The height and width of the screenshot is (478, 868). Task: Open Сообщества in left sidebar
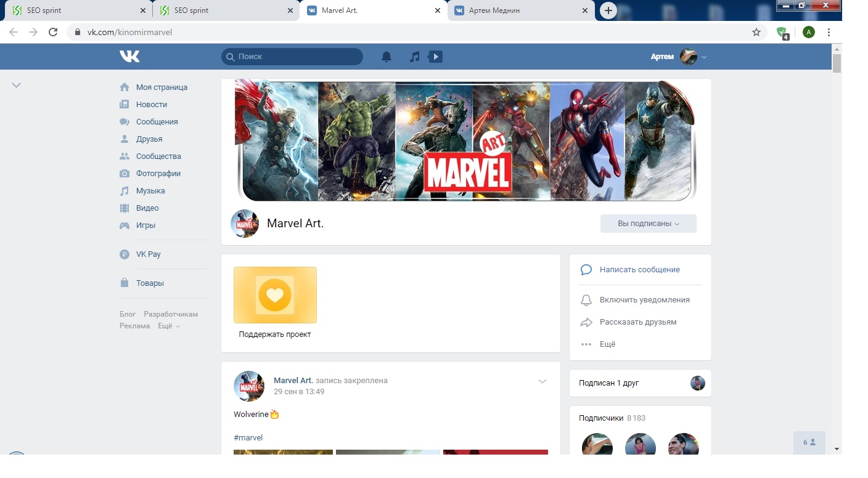tap(158, 156)
